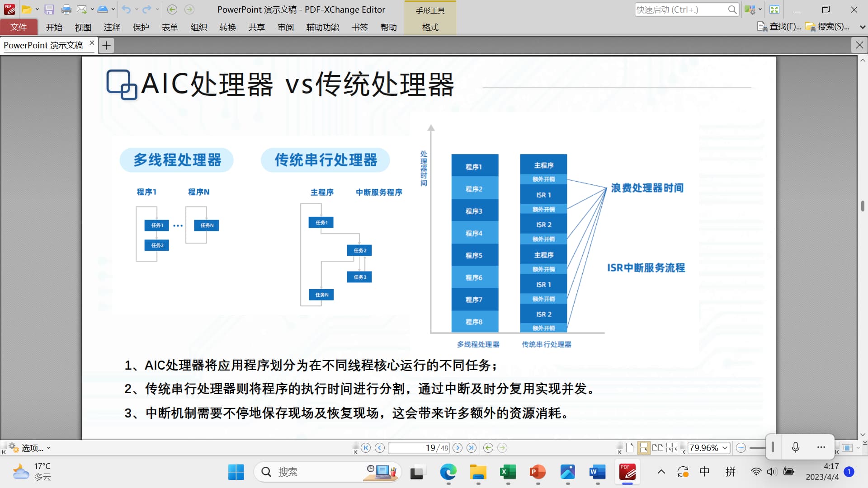This screenshot has width=868, height=488.
Task: Open the 79.96% zoom level dropdown
Action: (x=725, y=448)
